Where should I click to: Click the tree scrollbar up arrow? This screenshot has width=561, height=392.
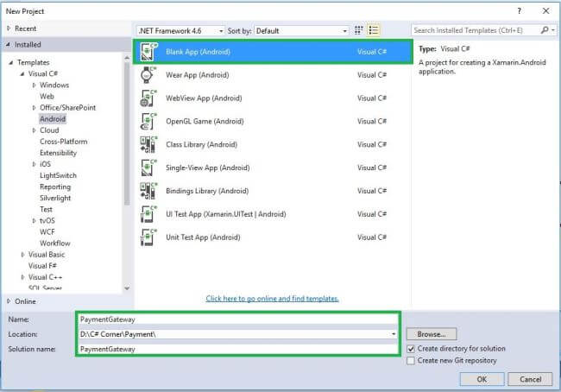(x=127, y=58)
